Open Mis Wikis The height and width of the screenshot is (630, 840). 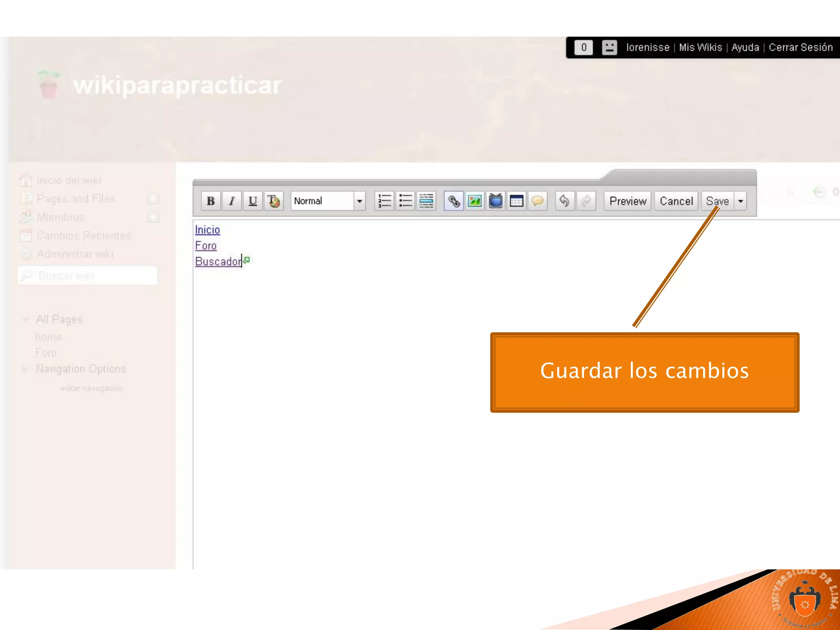point(701,48)
